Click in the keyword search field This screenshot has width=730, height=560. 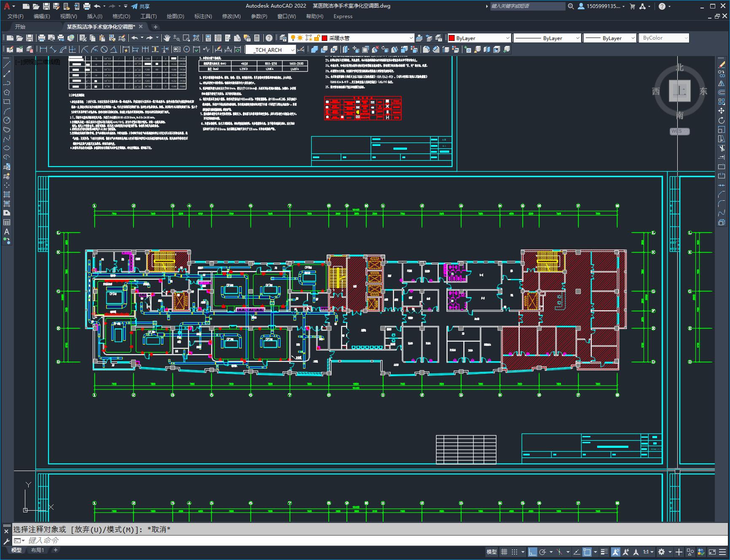[527, 6]
